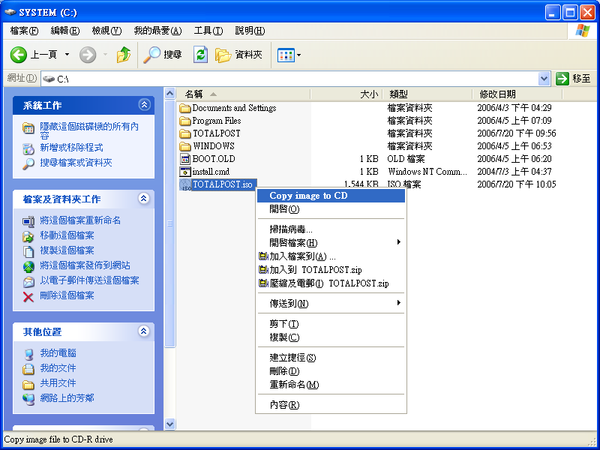600x450 pixels.
Task: Choose 重新命名(M) in context menu
Action: tap(331, 385)
